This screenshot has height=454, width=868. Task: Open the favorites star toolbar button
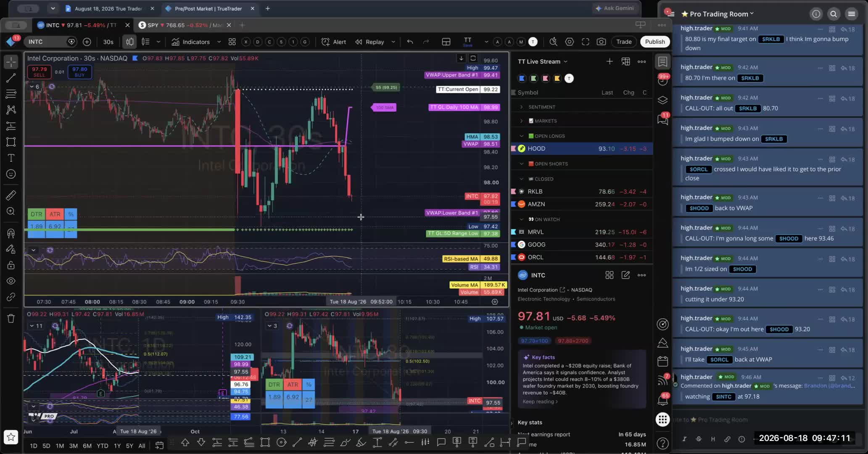tap(11, 437)
